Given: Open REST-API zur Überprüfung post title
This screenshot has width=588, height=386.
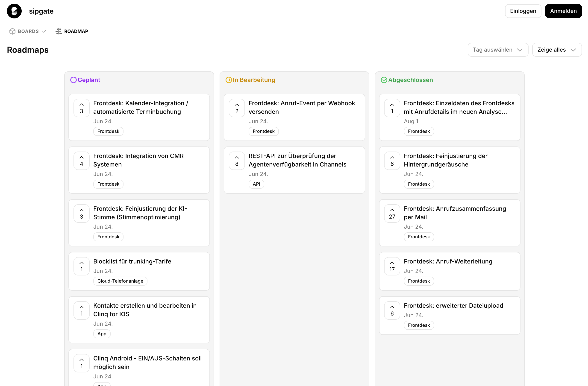Looking at the screenshot, I should tap(297, 160).
